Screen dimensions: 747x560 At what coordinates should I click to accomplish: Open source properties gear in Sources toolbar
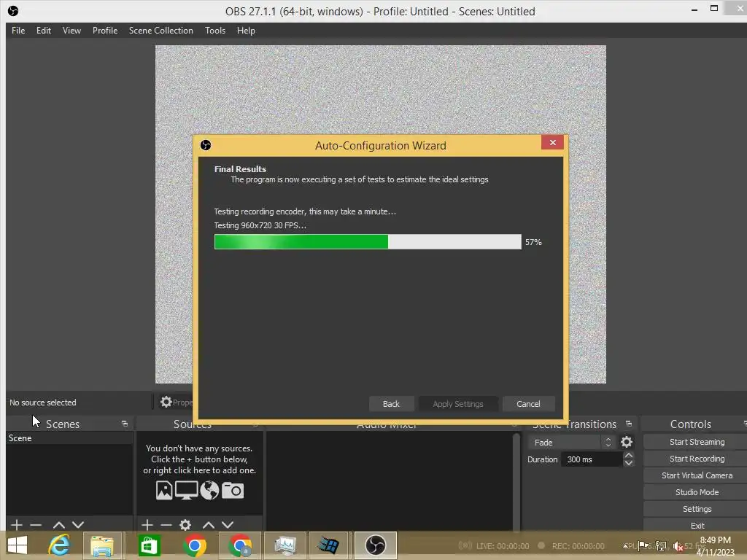click(x=185, y=525)
